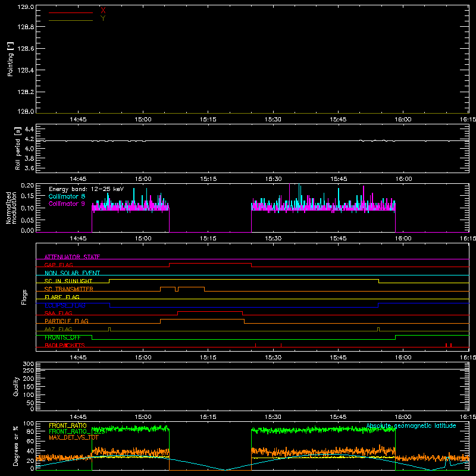476x476 pixels.
Task: Select the olive AAZ_FLAG label
Action: point(58,329)
